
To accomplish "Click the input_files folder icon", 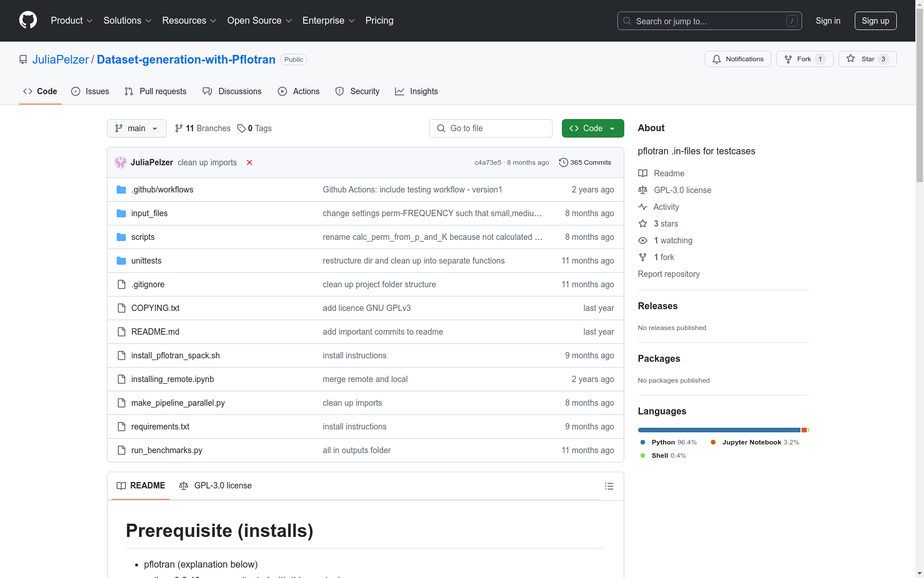I will [121, 213].
